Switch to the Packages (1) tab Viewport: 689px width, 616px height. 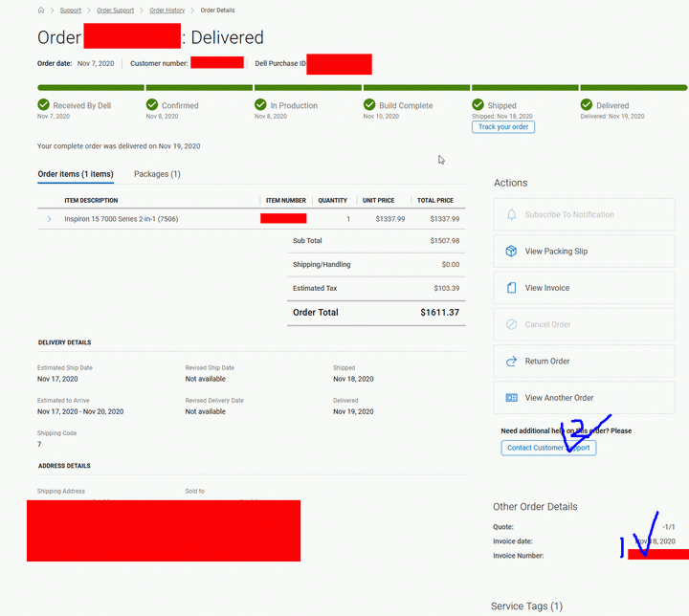pos(157,174)
